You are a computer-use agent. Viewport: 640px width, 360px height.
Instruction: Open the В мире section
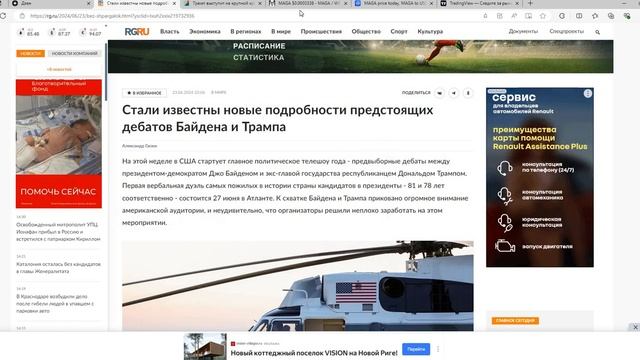click(x=281, y=31)
